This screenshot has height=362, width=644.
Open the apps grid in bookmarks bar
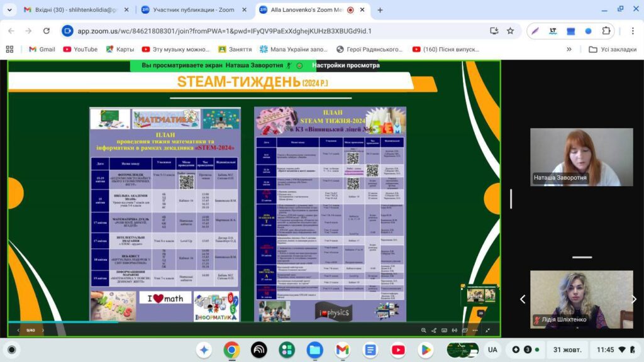click(9, 49)
